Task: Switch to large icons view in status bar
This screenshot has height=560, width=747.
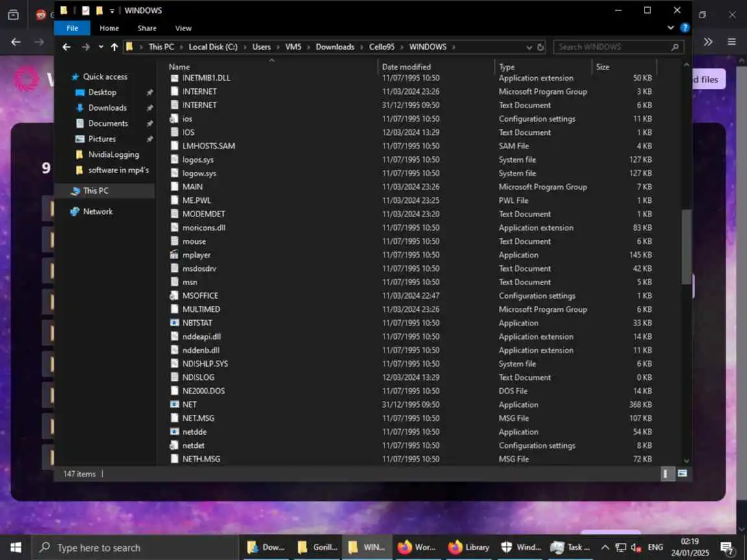Action: point(682,473)
